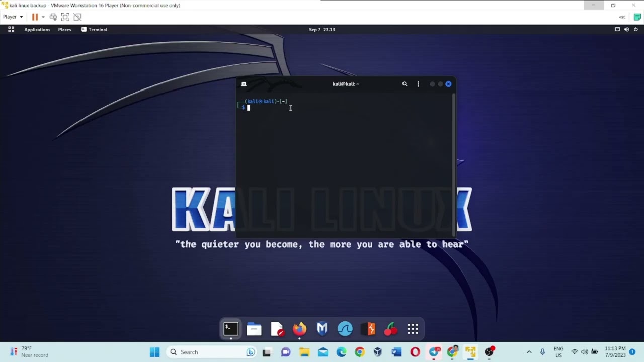Open Terminal from the Kali dock

click(231, 329)
